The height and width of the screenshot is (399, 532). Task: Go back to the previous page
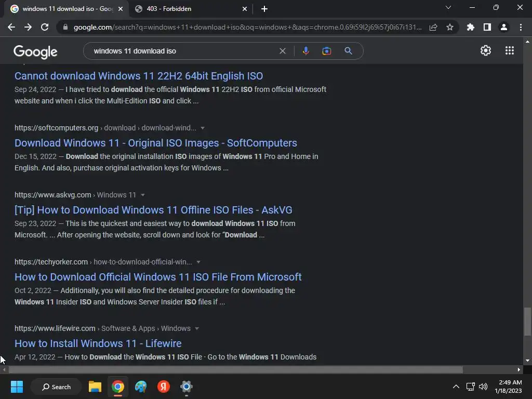pyautogui.click(x=11, y=27)
